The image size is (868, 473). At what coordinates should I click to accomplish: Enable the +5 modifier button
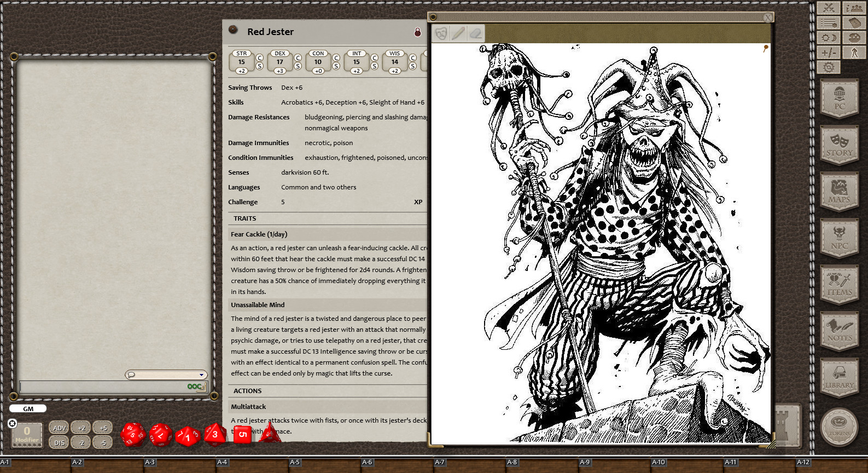[103, 428]
